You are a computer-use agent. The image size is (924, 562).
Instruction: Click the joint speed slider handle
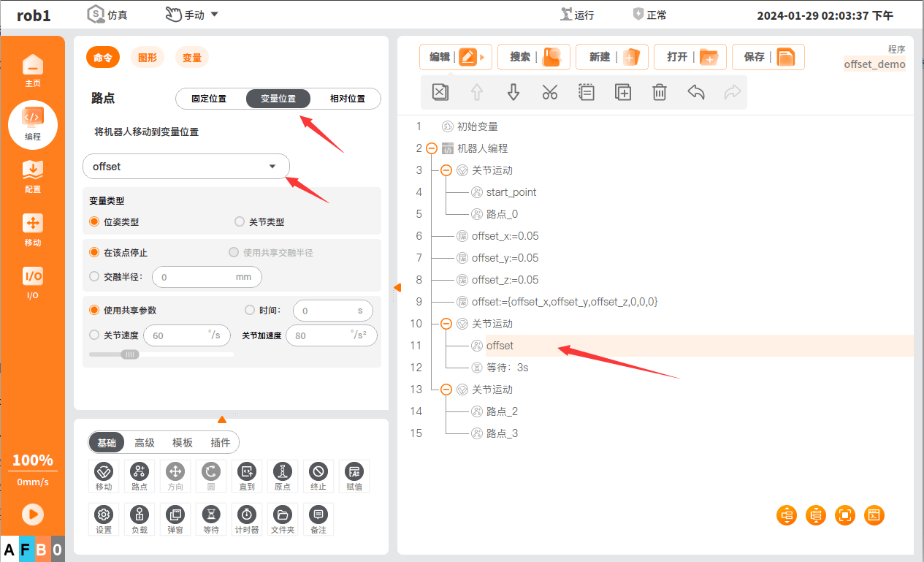coord(130,354)
